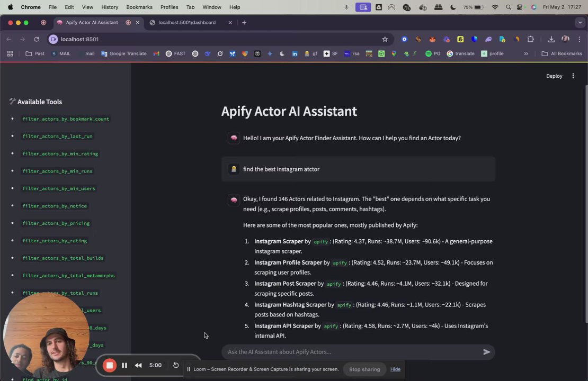This screenshot has width=588, height=381.
Task: Close the Apify Actor AI Assistant tab
Action: click(138, 22)
